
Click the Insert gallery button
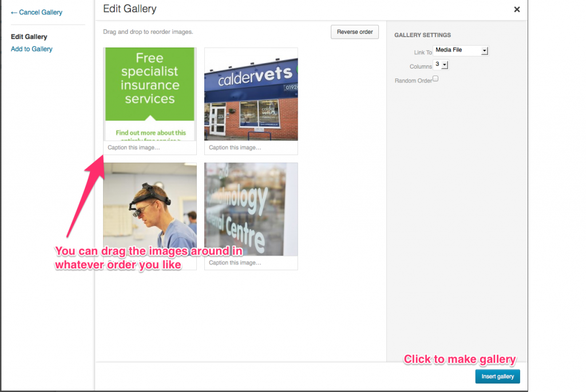(497, 377)
